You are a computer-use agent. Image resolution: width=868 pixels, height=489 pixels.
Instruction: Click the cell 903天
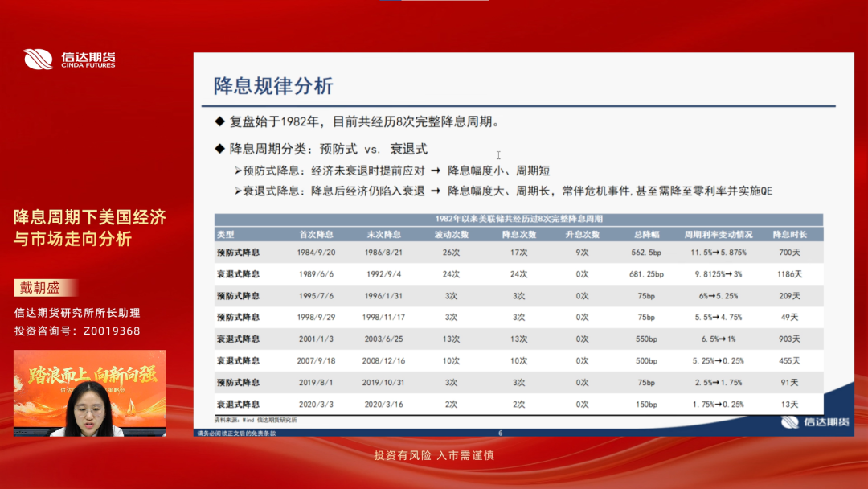pos(789,339)
